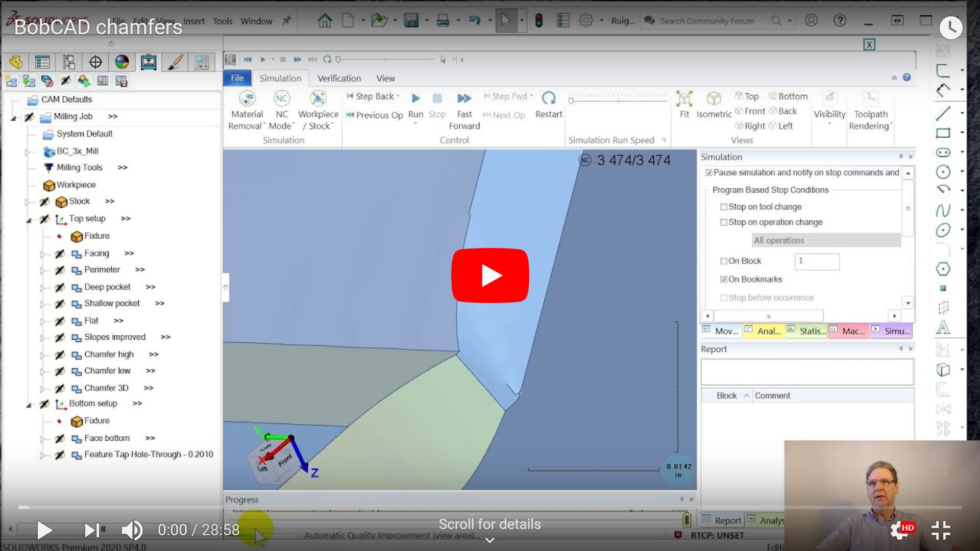Switch to the View ribbon tab
This screenshot has width=980, height=551.
[x=385, y=78]
